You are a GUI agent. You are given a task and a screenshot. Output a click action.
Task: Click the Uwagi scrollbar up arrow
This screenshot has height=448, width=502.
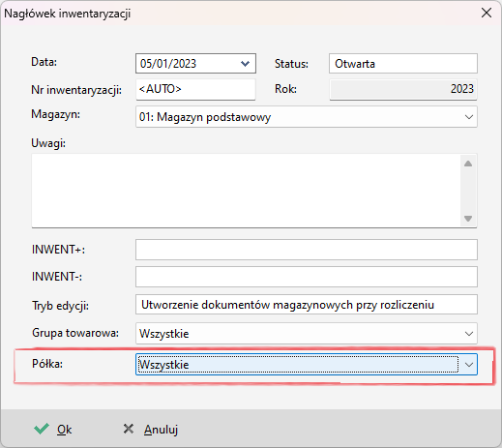click(x=468, y=164)
